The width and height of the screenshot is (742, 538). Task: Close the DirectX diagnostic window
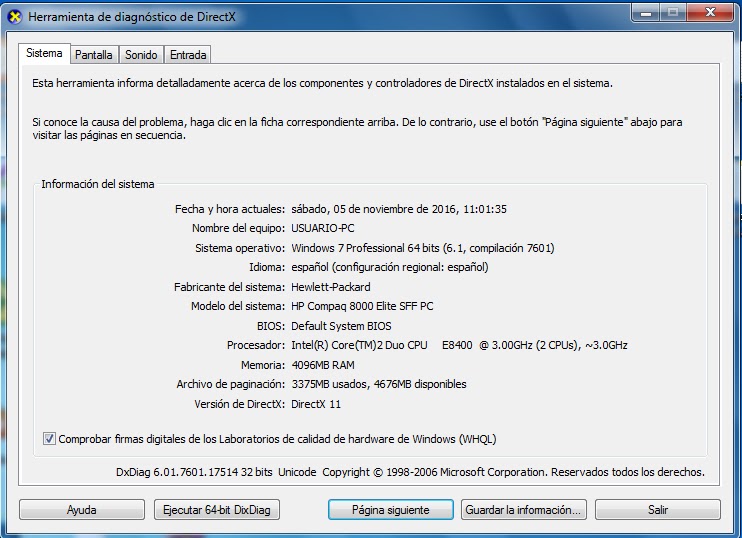pos(710,12)
